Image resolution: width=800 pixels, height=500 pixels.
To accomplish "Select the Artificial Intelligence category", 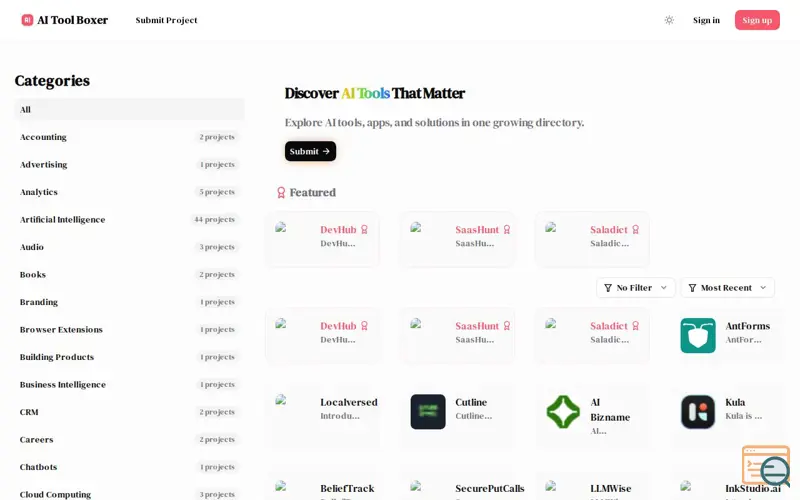I will pos(129,219).
